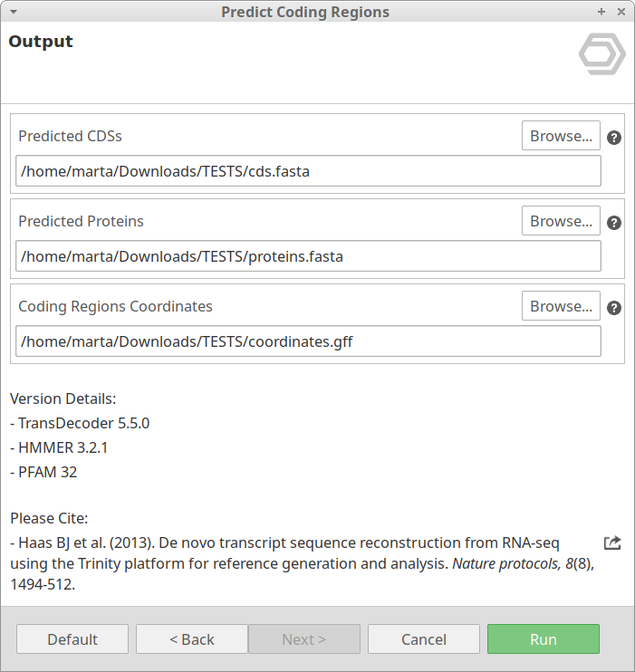Open help for Predicted CDSs
This screenshot has width=635, height=672.
pos(614,138)
